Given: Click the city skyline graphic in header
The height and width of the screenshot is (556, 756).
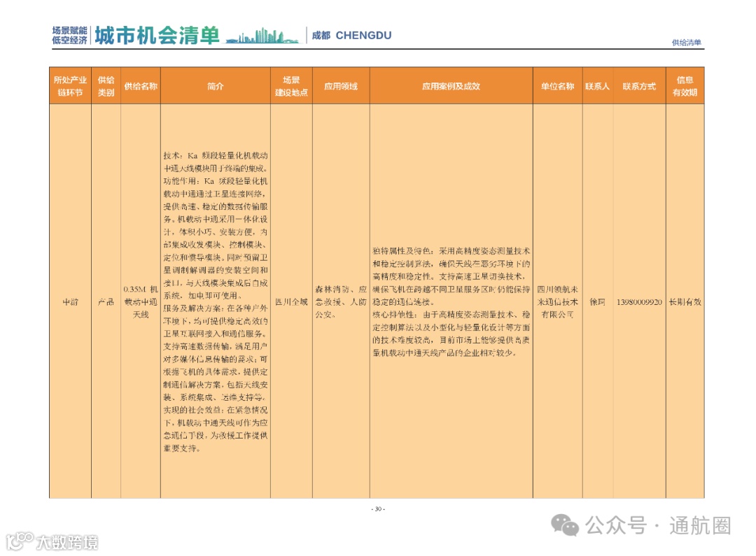Looking at the screenshot, I should (x=262, y=36).
